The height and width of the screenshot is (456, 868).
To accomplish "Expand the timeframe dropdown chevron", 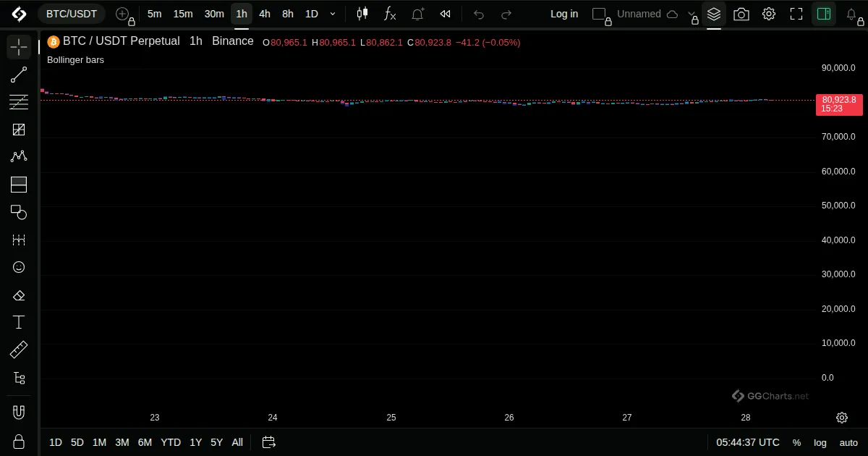I will pos(333,14).
